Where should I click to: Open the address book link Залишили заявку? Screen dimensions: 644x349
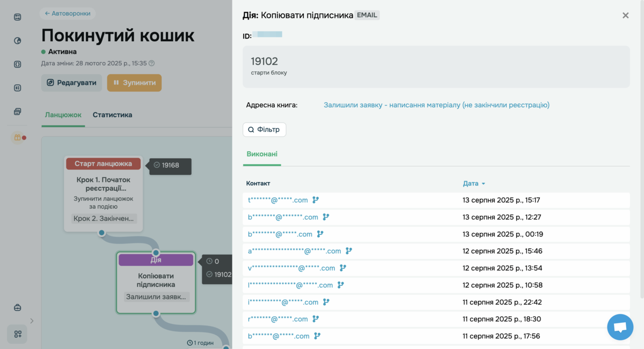[x=436, y=105]
